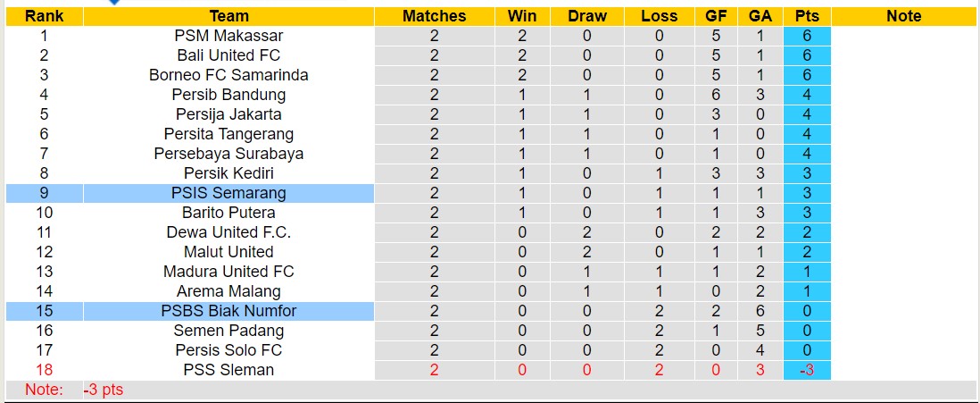The height and width of the screenshot is (403, 980).
Task: Click the PSBS Biak Numfor team name
Action: click(x=228, y=311)
